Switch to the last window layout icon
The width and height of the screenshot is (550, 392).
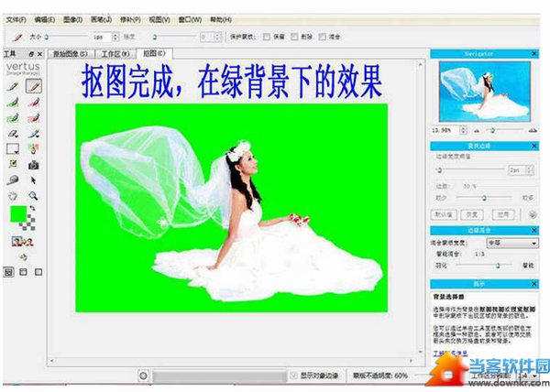38,272
